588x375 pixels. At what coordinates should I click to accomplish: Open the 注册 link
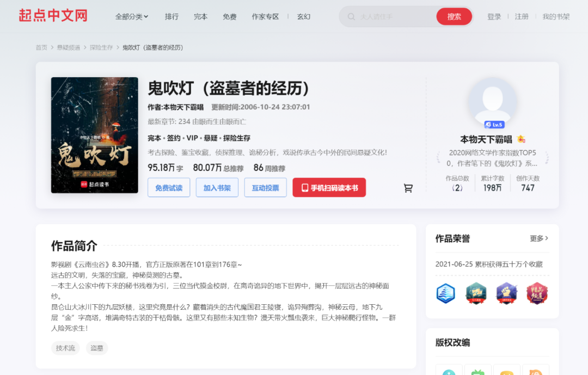[x=522, y=16]
